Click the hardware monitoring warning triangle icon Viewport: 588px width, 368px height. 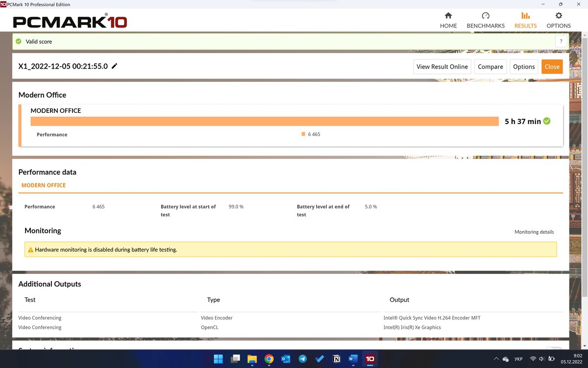tap(30, 250)
